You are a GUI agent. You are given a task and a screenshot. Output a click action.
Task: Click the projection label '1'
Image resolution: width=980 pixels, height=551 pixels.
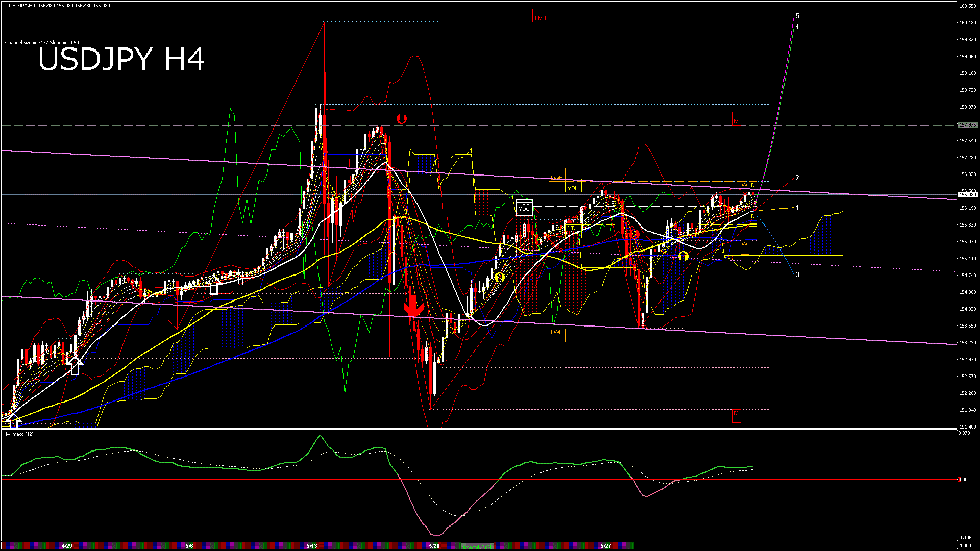pyautogui.click(x=797, y=208)
